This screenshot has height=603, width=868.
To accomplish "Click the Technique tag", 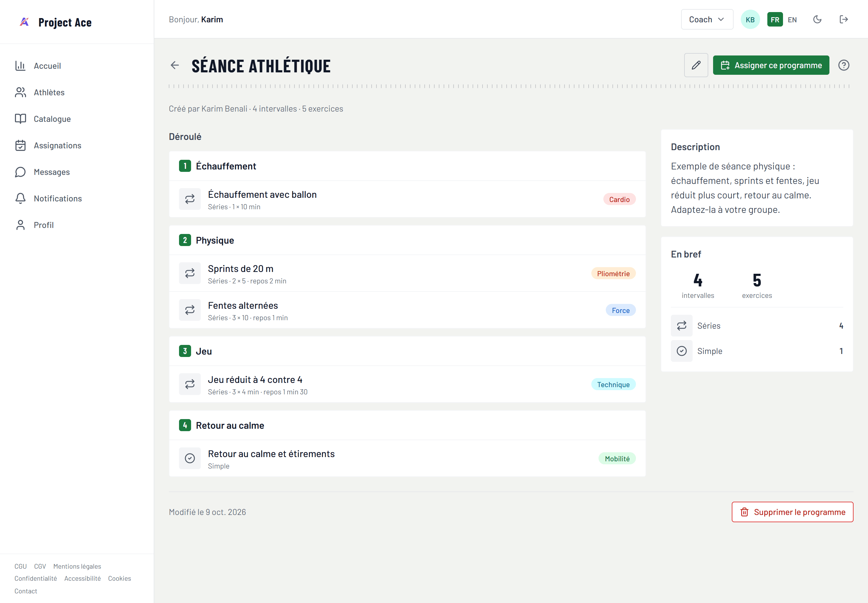I will (x=613, y=385).
